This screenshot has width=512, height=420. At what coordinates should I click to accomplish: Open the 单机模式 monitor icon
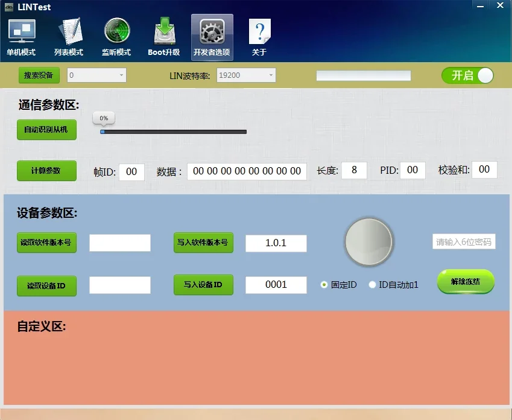point(22,31)
